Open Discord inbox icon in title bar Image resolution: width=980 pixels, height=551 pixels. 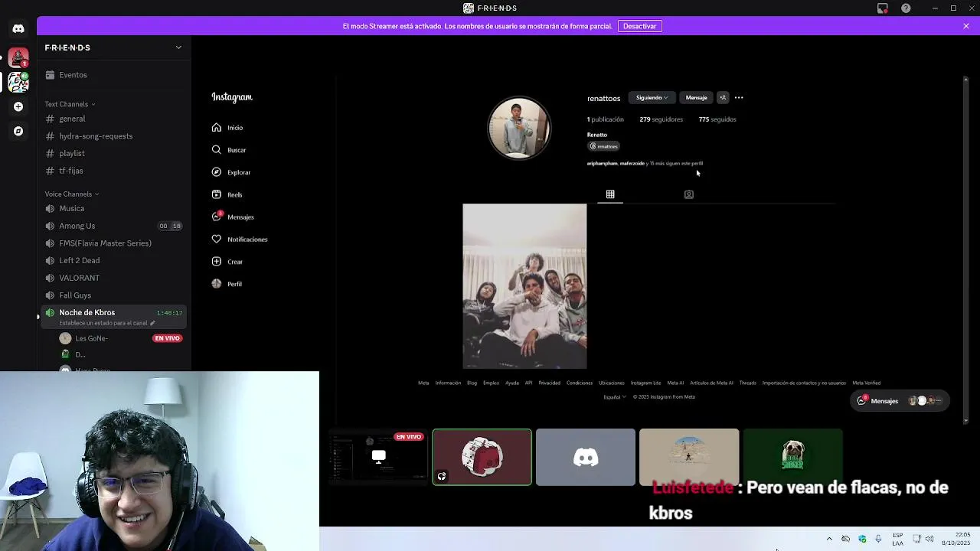[x=883, y=8]
